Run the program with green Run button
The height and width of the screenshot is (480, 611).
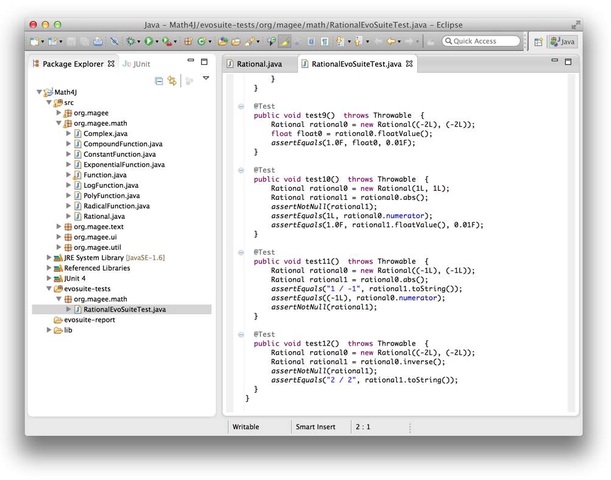click(x=148, y=41)
